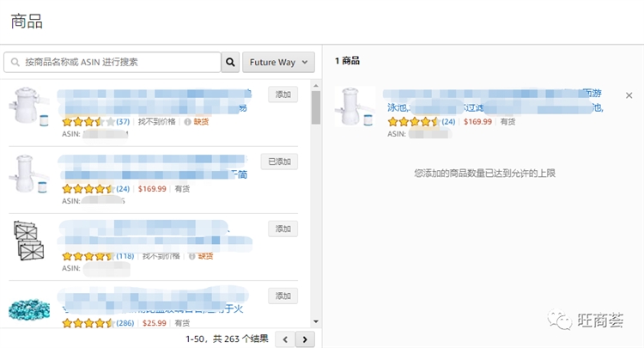Image resolution: width=644 pixels, height=348 pixels.
Task: Click the title link of the blue beads product
Action: tap(153, 301)
